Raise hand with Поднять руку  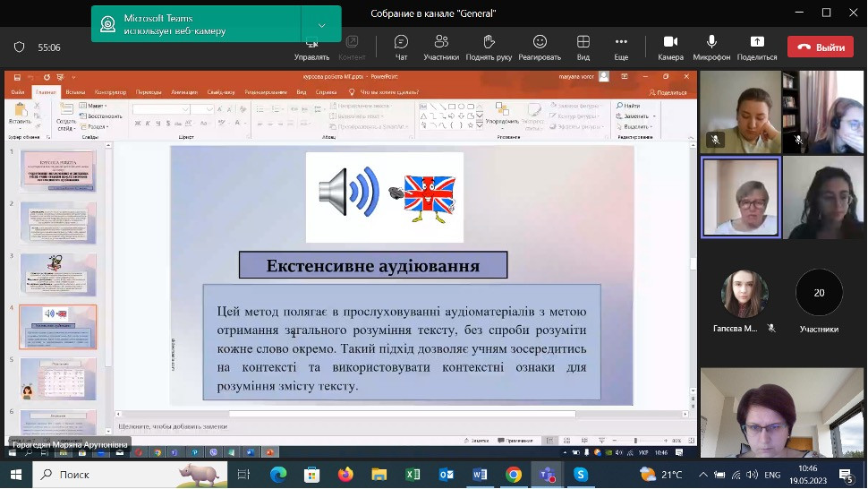489,47
